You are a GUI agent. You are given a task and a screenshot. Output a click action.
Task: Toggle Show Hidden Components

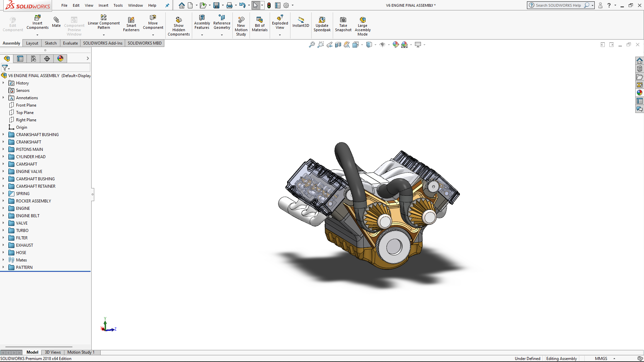tap(178, 20)
